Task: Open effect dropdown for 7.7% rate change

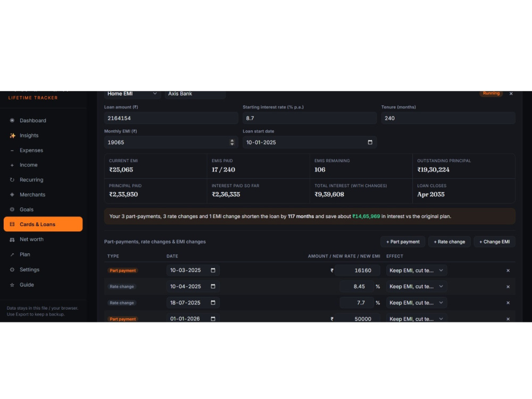Action: (417, 303)
